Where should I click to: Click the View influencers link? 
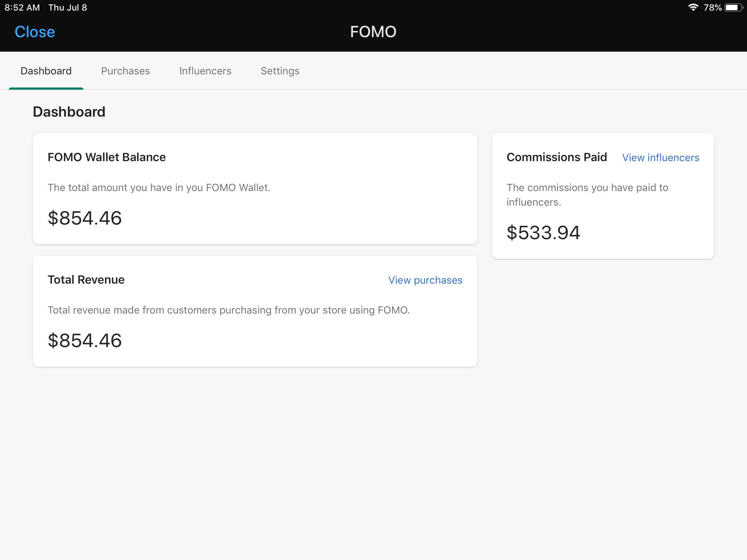660,157
